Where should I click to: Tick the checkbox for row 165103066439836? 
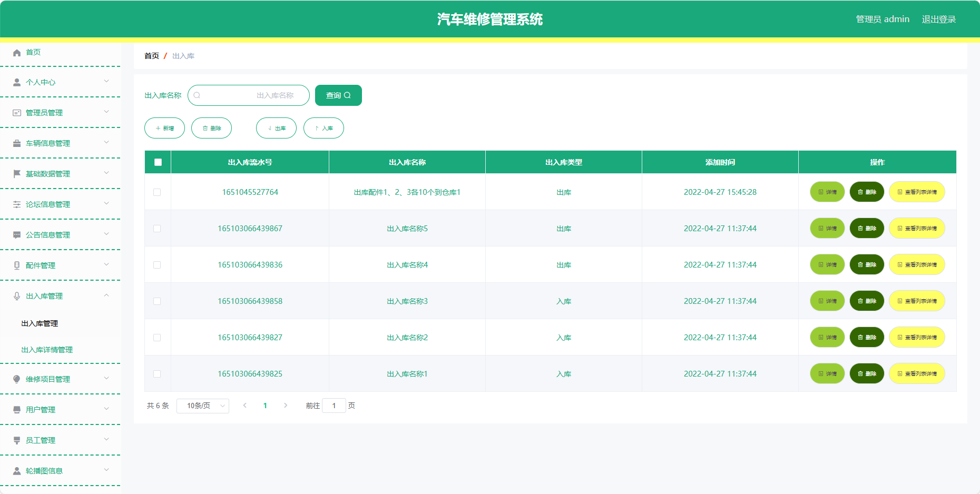tap(157, 265)
